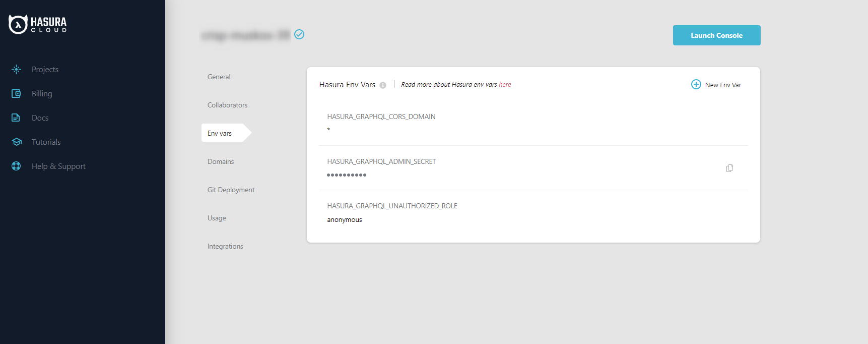The image size is (868, 344).
Task: Switch to the General settings tab
Action: coord(219,77)
